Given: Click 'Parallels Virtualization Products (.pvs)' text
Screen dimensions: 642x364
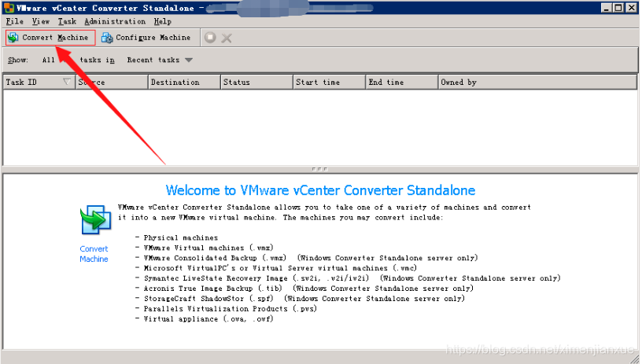Looking at the screenshot, I should 230,309.
